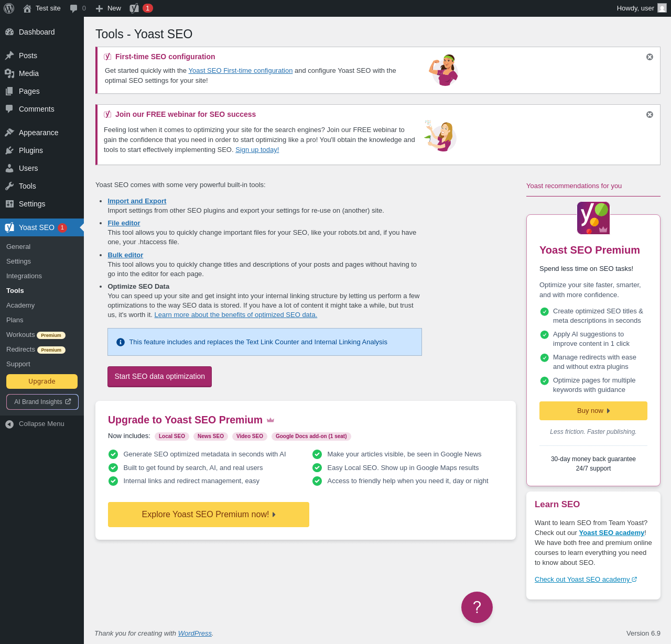Image resolution: width=671 pixels, height=644 pixels.
Task: Open the purple help question-mark button
Action: point(477,607)
